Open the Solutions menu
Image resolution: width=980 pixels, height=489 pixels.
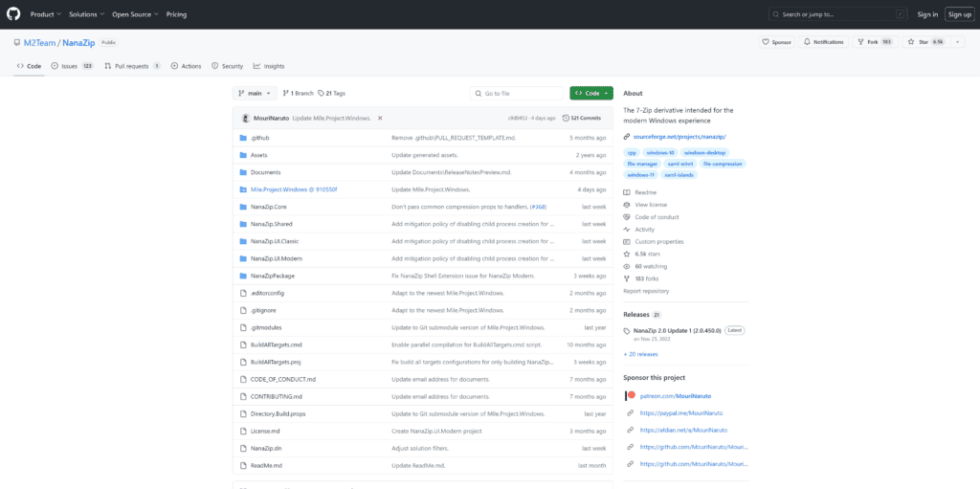pos(87,14)
